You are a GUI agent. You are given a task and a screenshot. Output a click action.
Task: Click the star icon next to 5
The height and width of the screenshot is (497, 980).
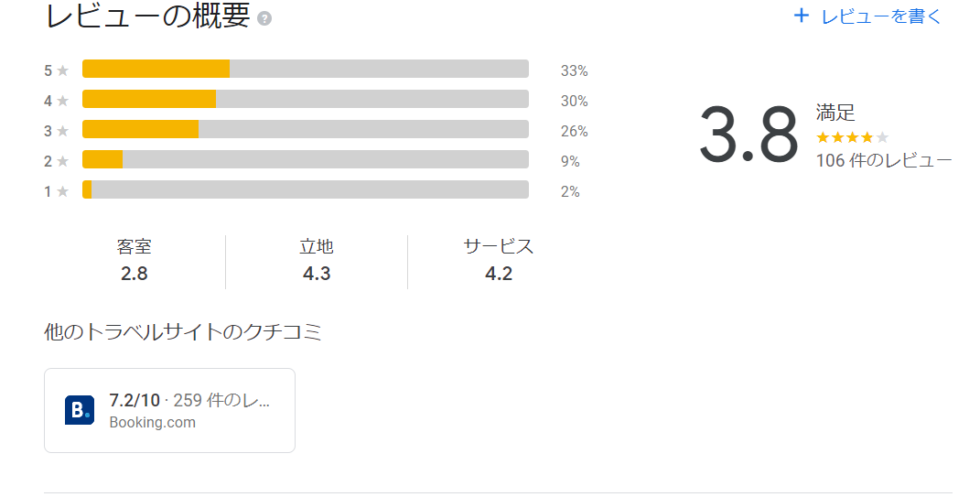[62, 70]
